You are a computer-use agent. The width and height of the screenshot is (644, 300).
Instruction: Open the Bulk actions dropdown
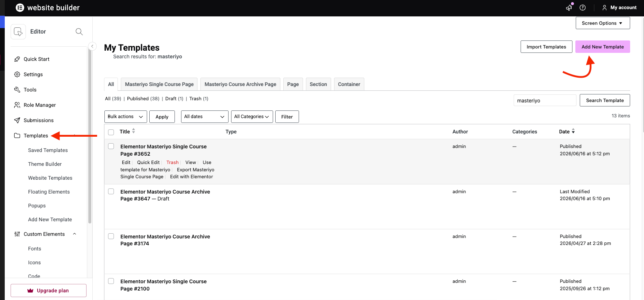pyautogui.click(x=126, y=117)
